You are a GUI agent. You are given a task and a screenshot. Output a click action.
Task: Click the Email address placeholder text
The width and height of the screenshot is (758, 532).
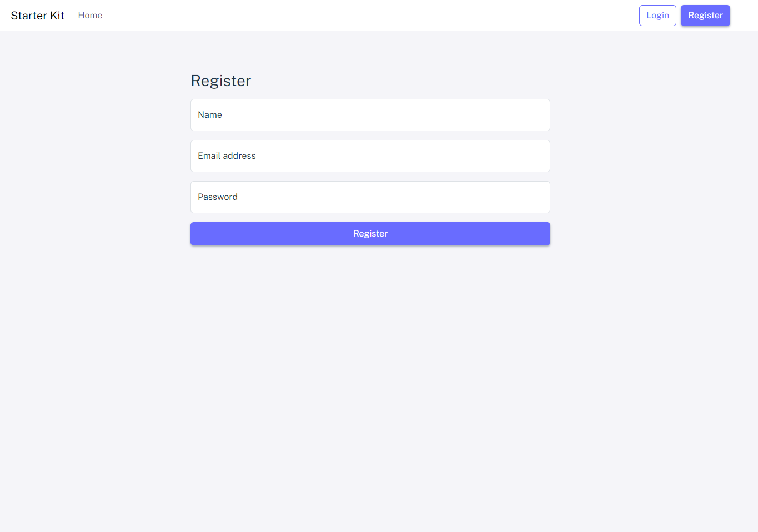click(227, 156)
